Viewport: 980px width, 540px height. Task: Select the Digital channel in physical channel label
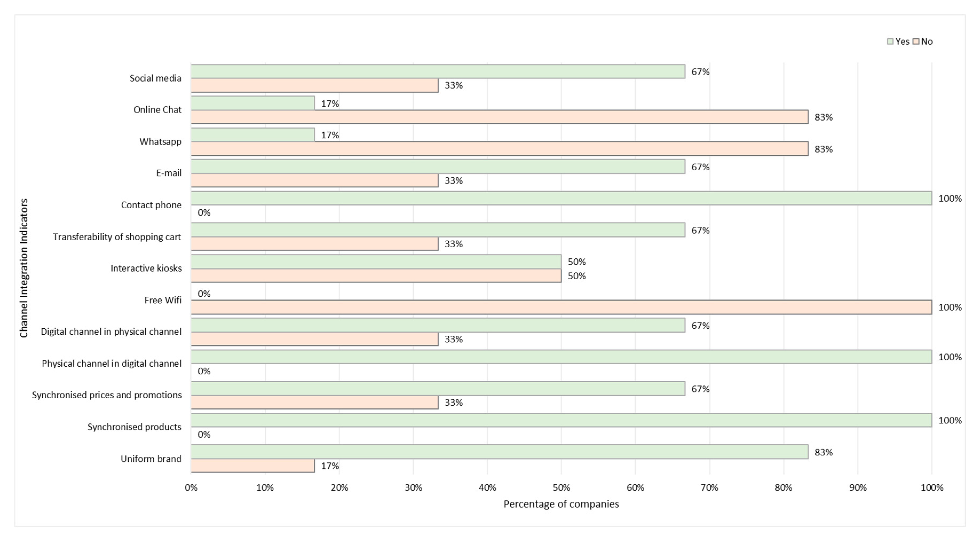click(111, 332)
